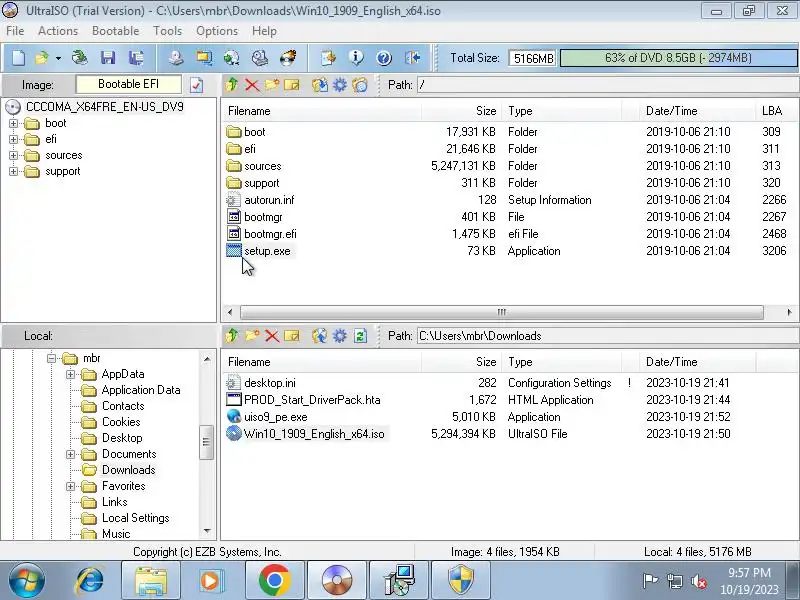Screen dimensions: 800x600
Task: Go up a folder in Local pane
Action: pos(232,336)
